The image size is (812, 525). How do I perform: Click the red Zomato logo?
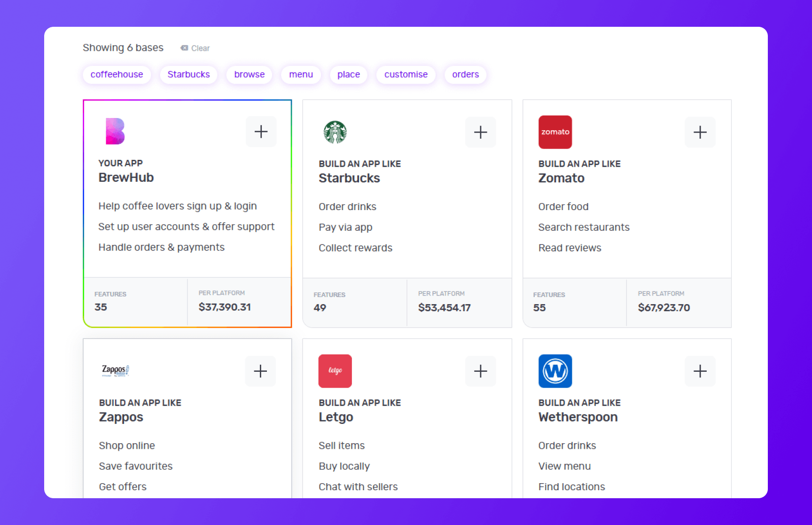click(x=555, y=132)
